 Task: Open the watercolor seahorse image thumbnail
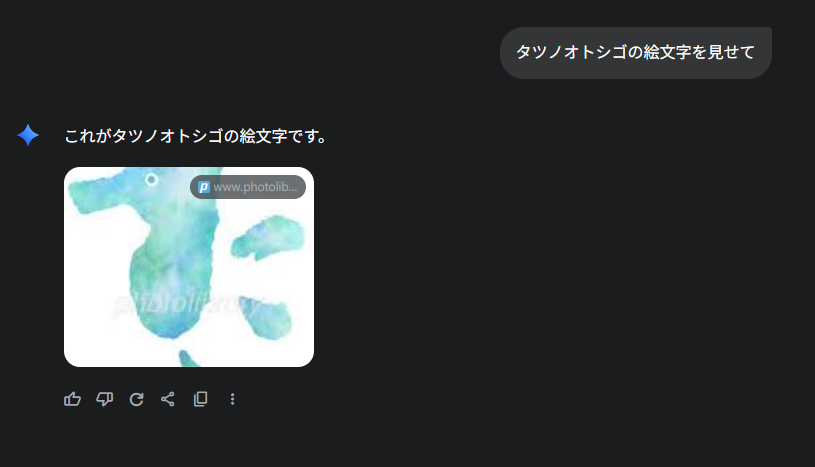pyautogui.click(x=189, y=267)
